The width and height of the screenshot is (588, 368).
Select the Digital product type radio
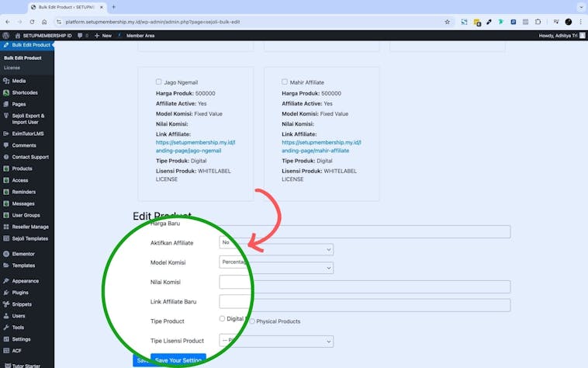[x=223, y=318]
